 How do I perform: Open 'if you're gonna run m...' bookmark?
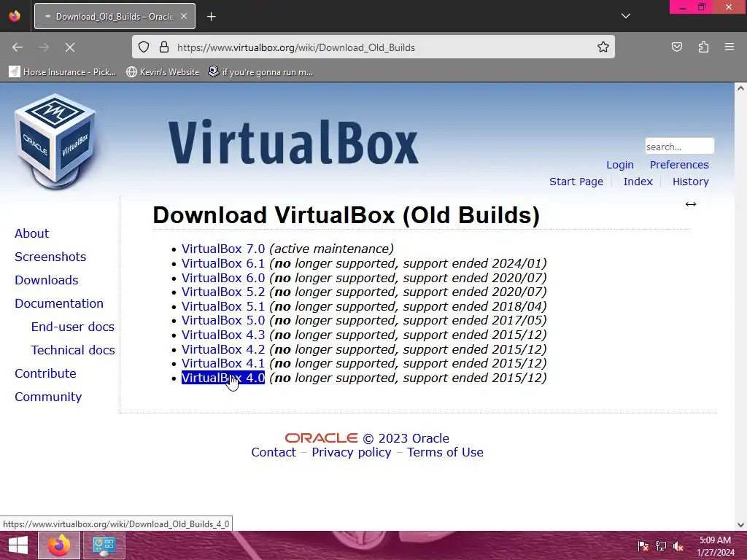point(261,72)
